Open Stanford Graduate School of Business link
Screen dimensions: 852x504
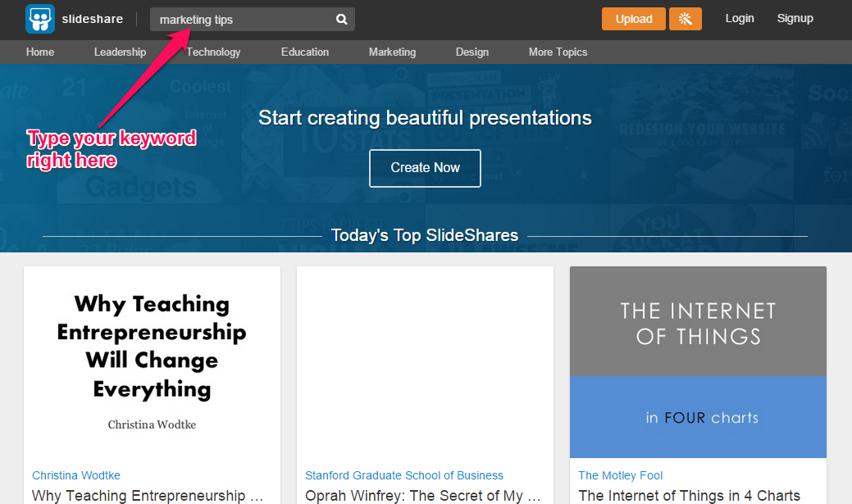pyautogui.click(x=404, y=475)
